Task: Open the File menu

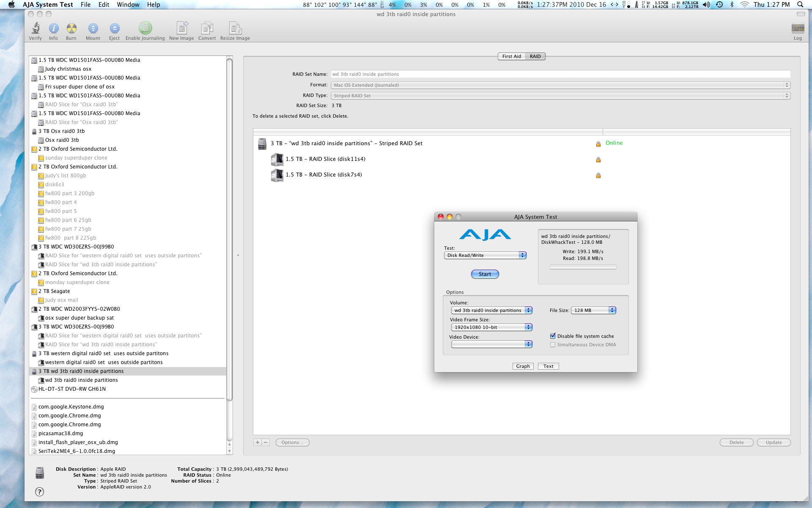Action: point(86,5)
